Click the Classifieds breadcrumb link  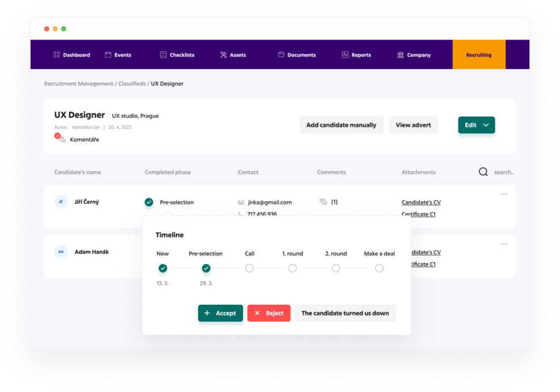click(132, 83)
